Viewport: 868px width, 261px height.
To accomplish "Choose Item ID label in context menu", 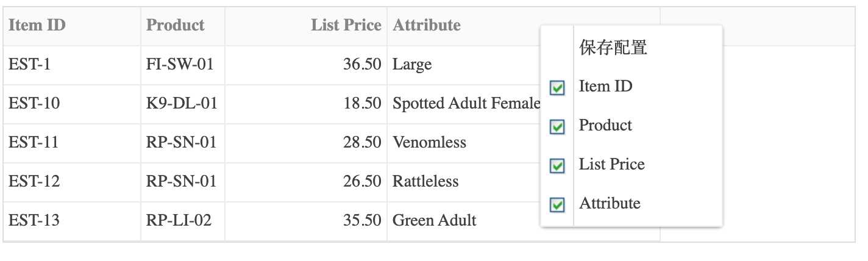I will click(x=605, y=87).
